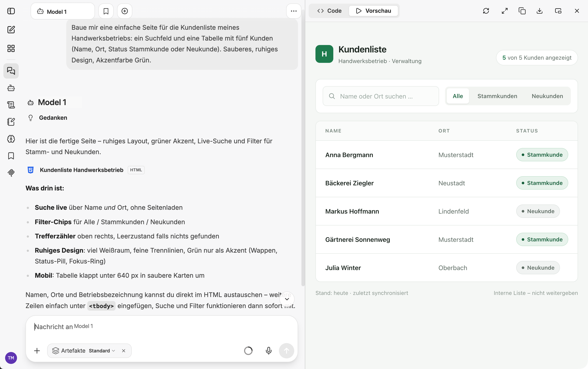This screenshot has height=369, width=588.
Task: Click the STATUS column header
Action: point(527,131)
